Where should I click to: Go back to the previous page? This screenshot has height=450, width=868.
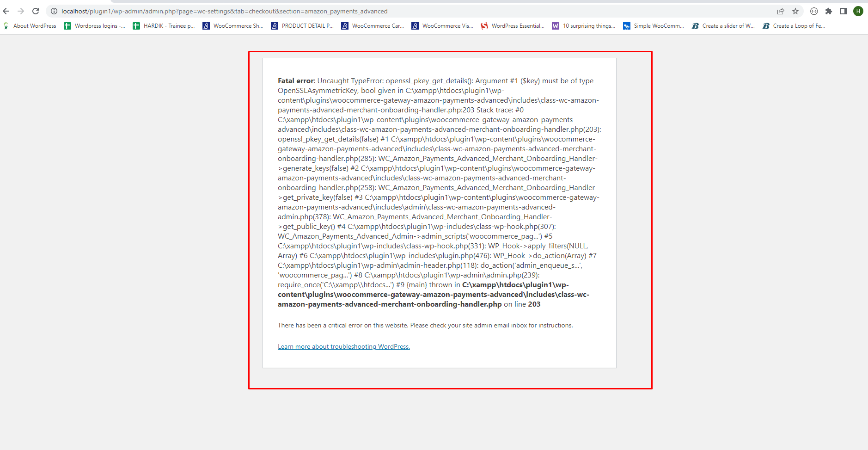point(6,11)
